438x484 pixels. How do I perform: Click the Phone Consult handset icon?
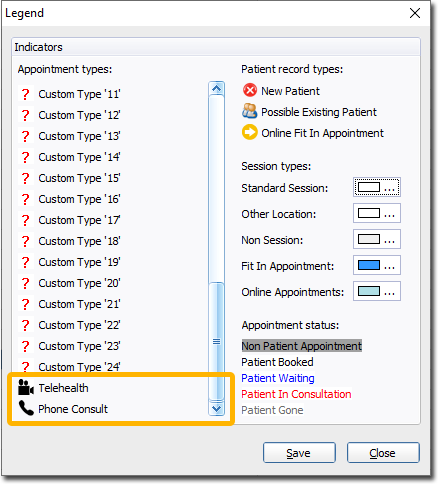point(26,408)
